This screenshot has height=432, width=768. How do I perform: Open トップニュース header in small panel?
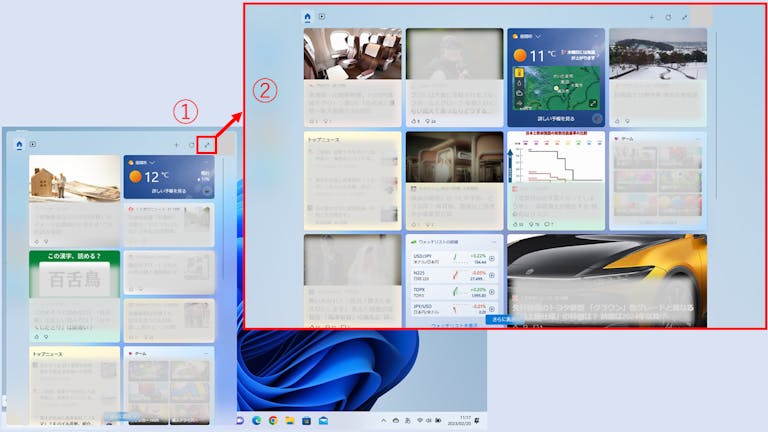click(48, 354)
